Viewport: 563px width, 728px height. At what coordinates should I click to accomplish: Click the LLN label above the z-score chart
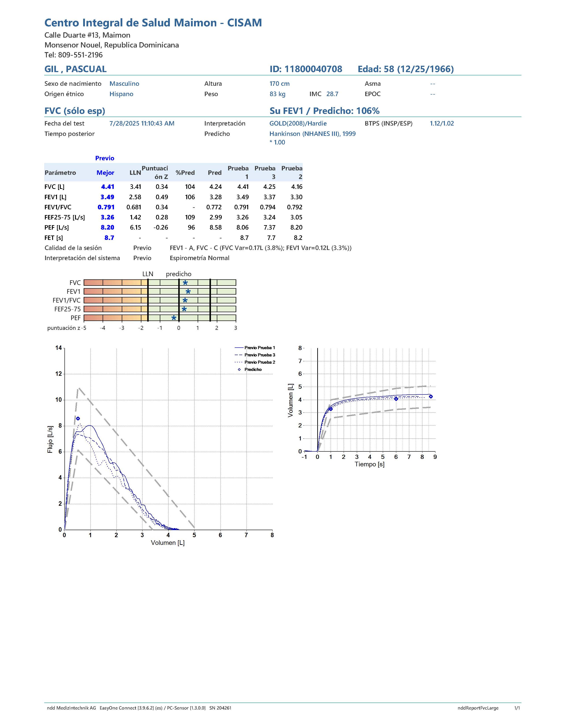(x=148, y=274)
